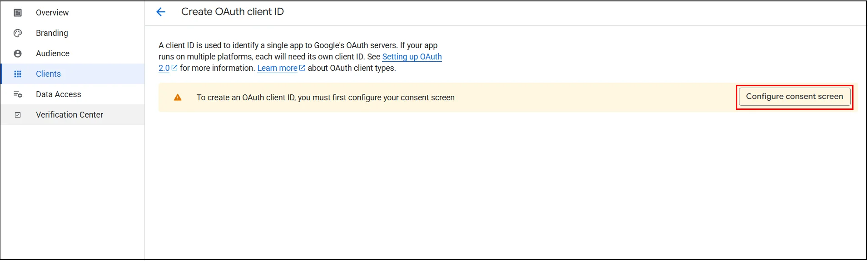Viewport: 868px width, 261px height.
Task: Open the Audience section
Action: (73, 54)
